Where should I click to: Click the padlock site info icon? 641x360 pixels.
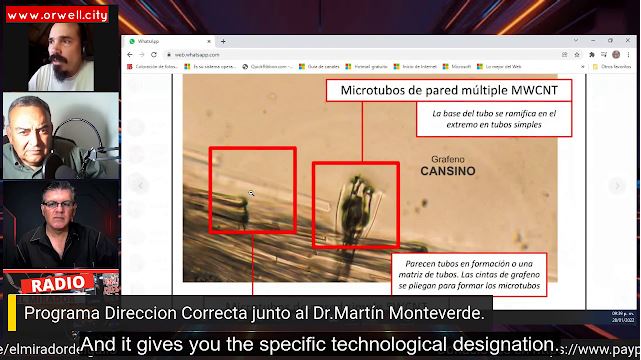pos(168,54)
